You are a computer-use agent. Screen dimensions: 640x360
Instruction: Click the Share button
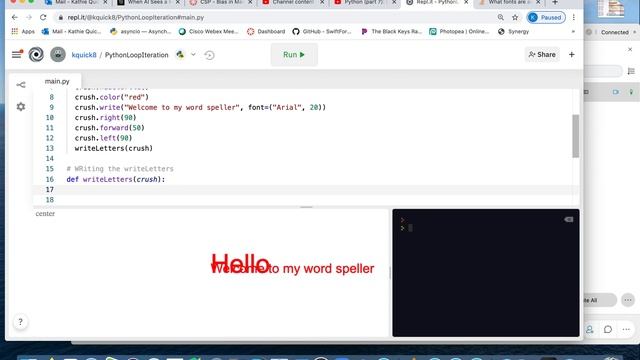coord(542,54)
